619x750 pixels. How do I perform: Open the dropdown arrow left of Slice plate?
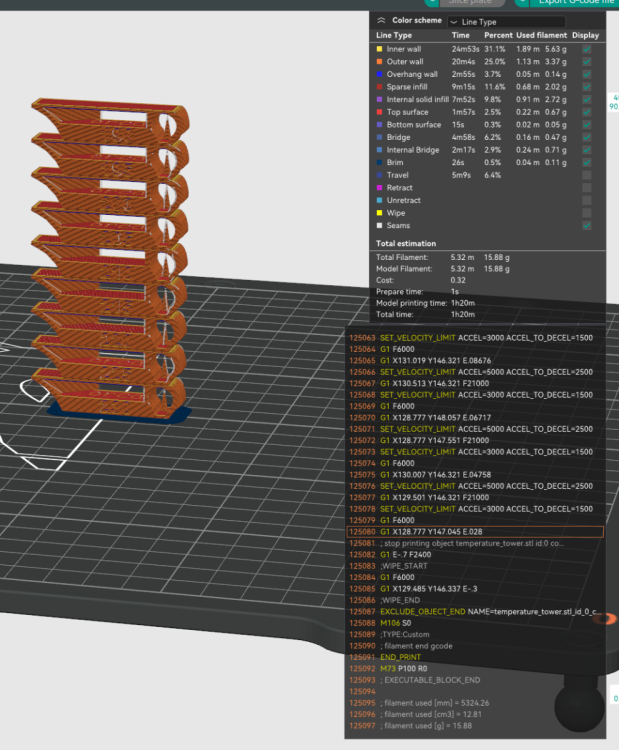(431, 2)
